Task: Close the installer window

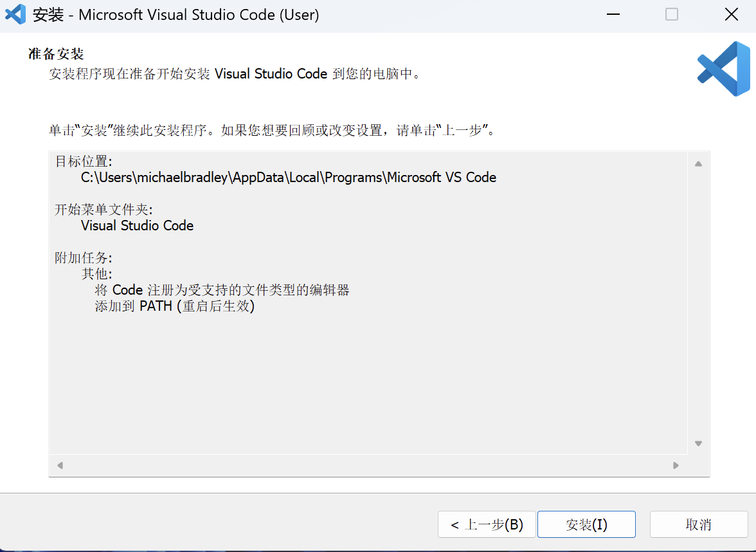Action: (x=732, y=14)
